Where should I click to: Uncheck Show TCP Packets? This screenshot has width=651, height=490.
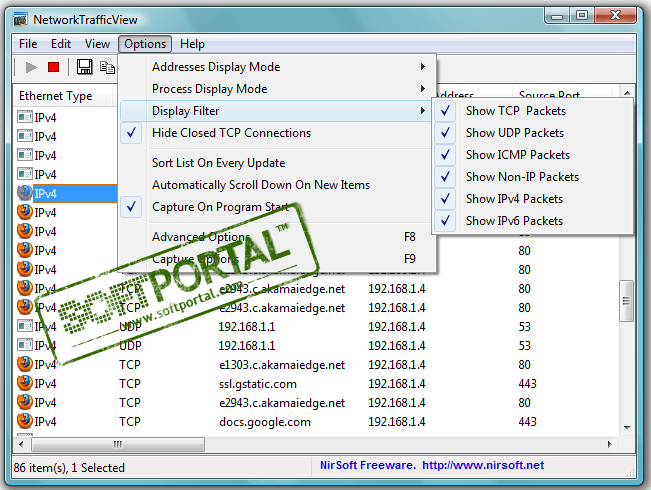(533, 111)
